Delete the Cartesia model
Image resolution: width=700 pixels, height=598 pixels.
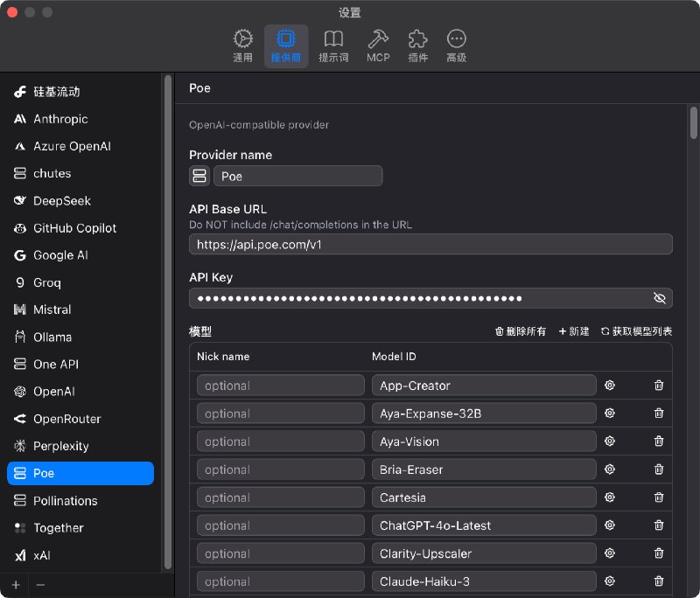[659, 497]
